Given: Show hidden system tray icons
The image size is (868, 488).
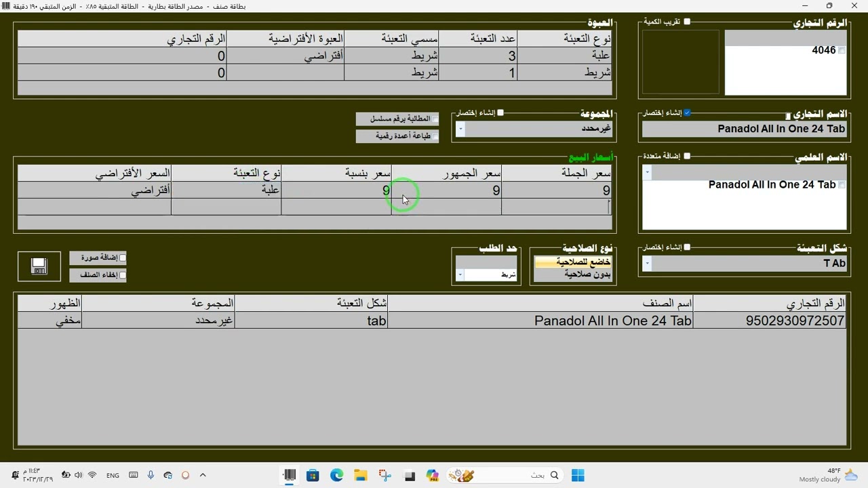Looking at the screenshot, I should coord(203,475).
